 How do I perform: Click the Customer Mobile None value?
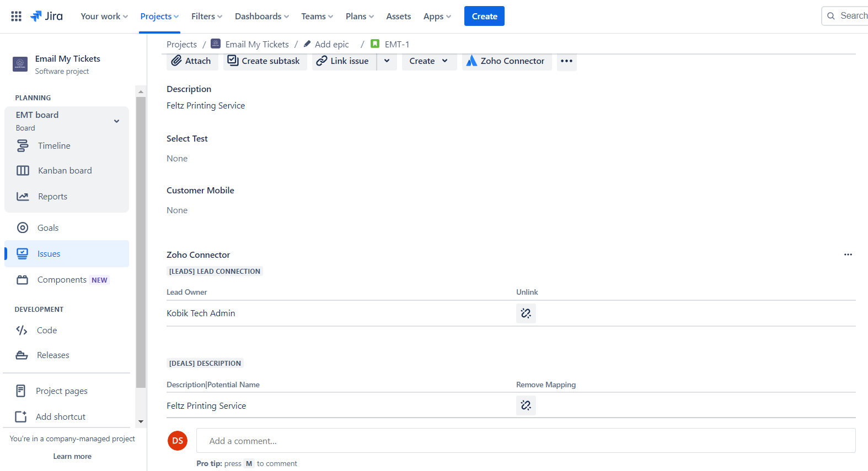[x=177, y=210]
